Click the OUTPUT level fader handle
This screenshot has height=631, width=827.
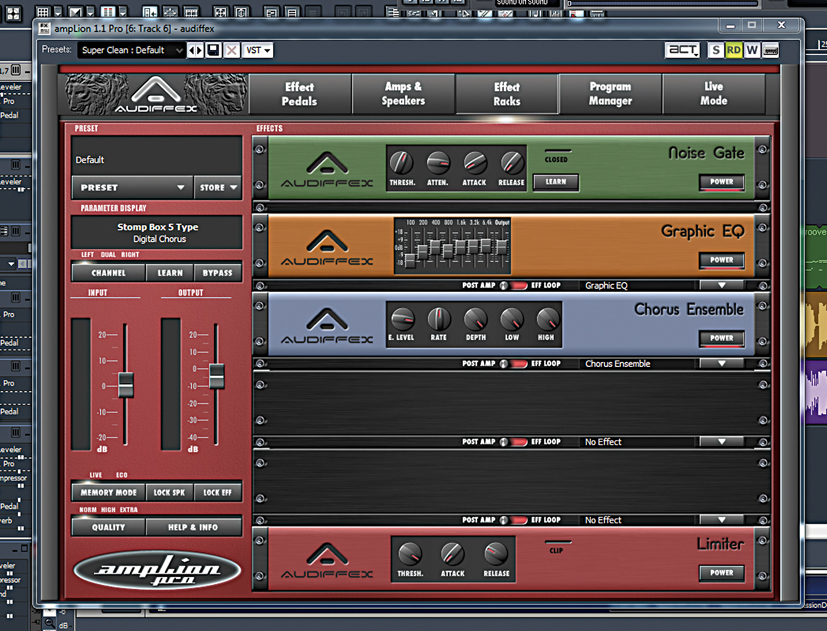(217, 376)
